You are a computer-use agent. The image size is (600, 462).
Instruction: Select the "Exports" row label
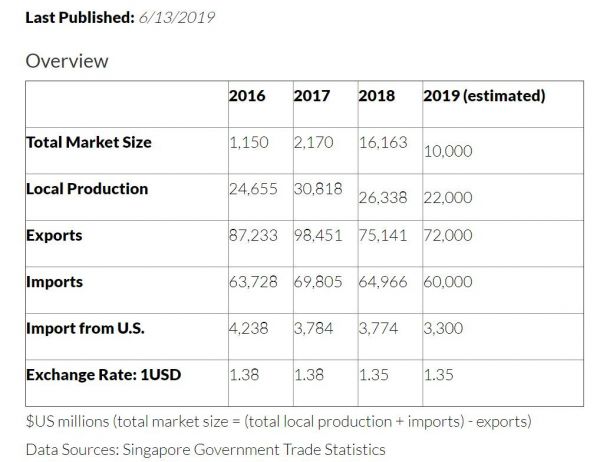tap(54, 236)
